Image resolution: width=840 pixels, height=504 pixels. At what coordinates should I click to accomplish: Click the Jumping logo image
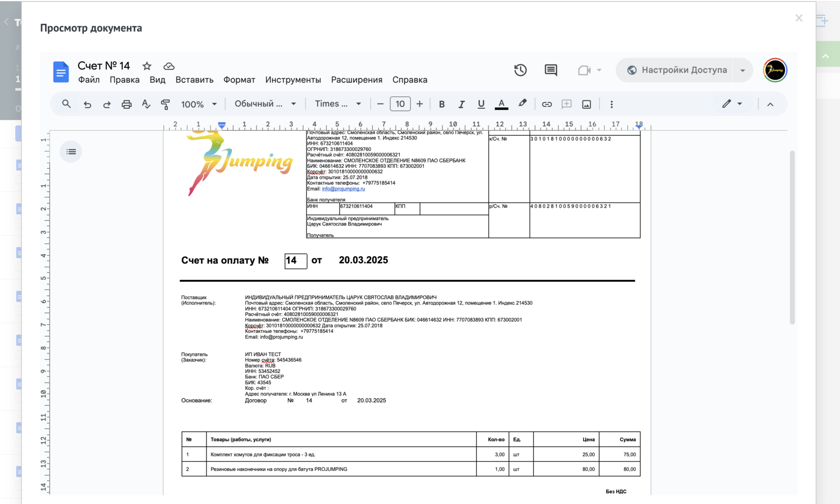tap(239, 163)
